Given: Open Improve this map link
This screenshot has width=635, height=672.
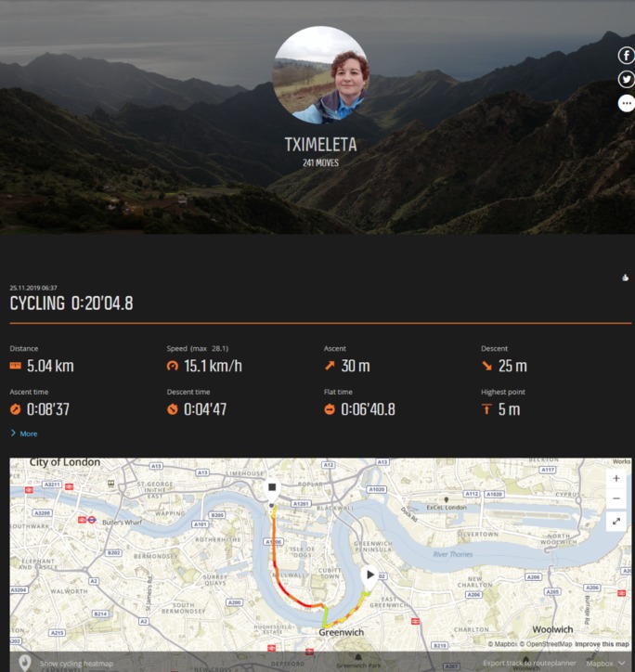Looking at the screenshot, I should pos(602,644).
